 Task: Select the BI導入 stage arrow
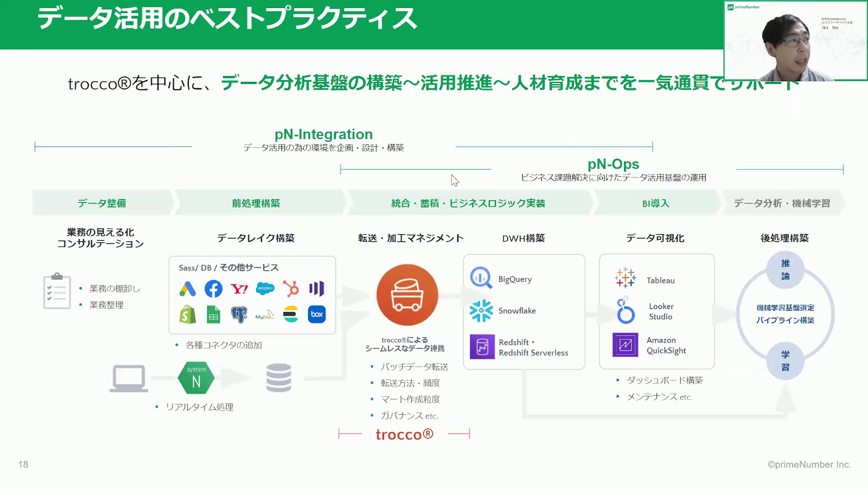tap(655, 203)
